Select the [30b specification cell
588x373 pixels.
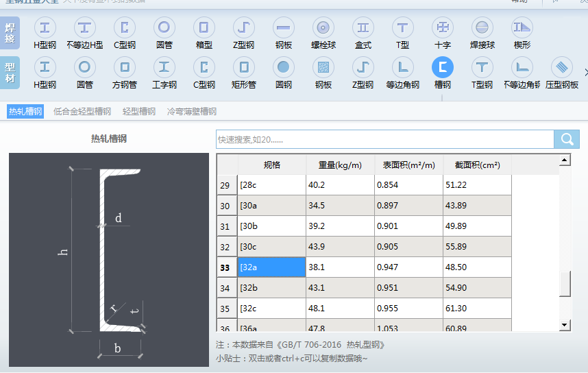click(271, 226)
